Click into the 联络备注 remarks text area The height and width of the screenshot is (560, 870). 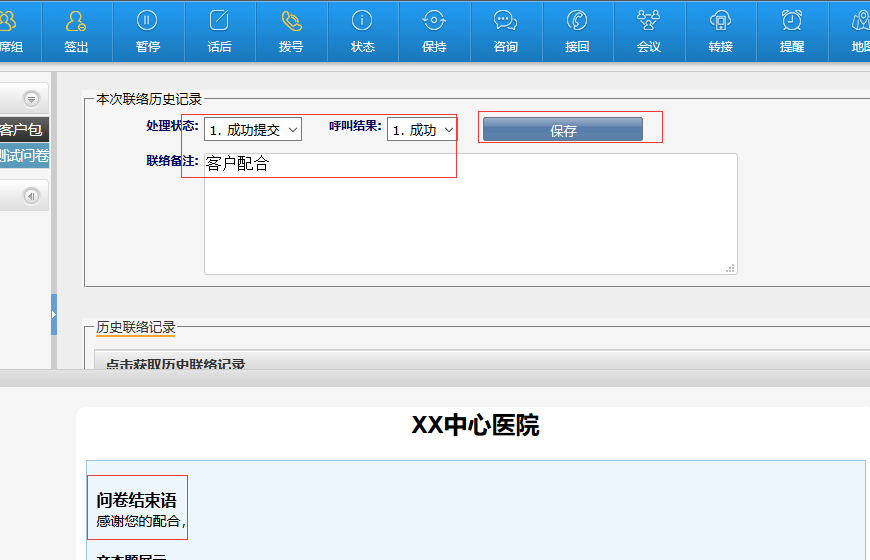pos(470,220)
